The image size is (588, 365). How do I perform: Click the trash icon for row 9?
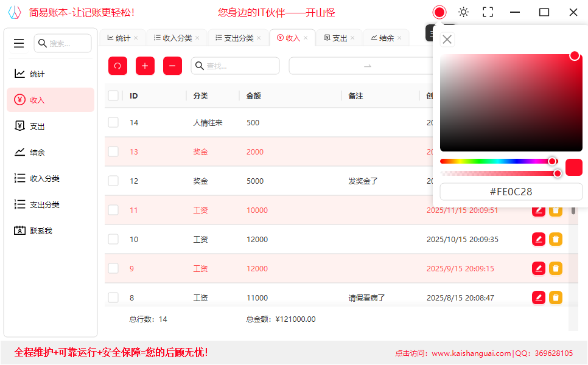(x=556, y=268)
